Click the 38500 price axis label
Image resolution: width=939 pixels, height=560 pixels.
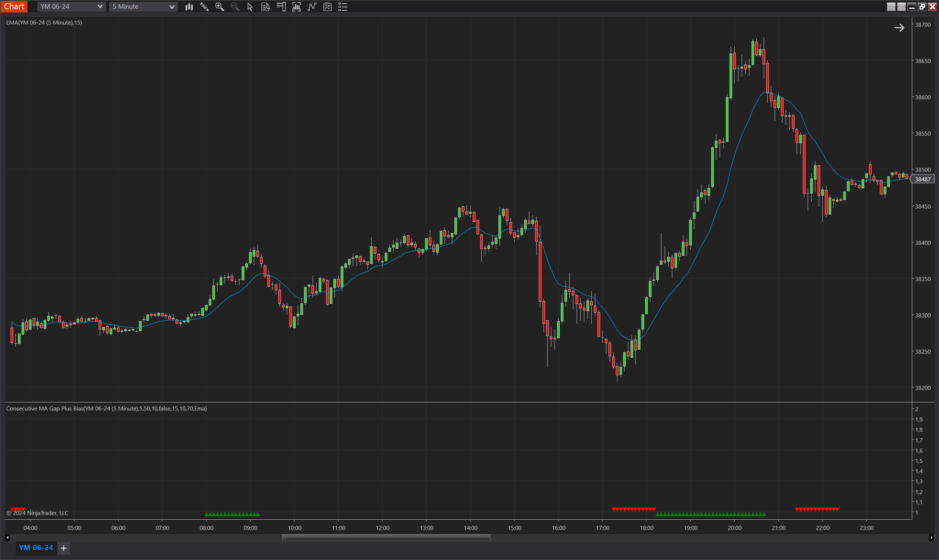click(923, 170)
